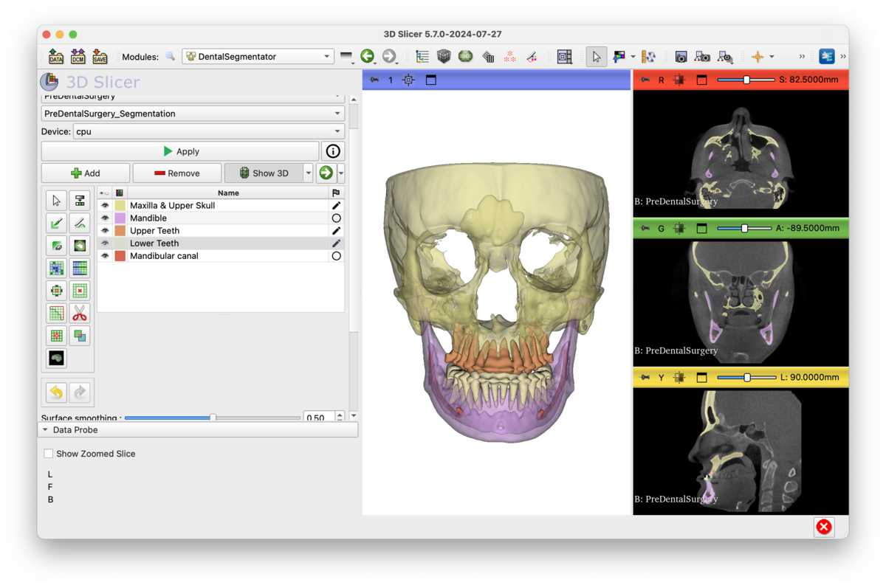Toggle Mandibular canal eye icon
The width and height of the screenshot is (886, 588).
point(105,256)
